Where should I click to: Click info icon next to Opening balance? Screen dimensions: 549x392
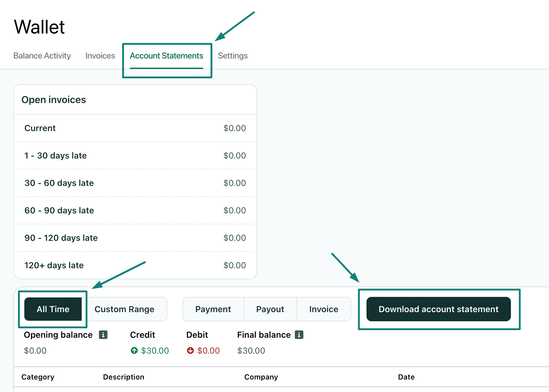tap(103, 335)
